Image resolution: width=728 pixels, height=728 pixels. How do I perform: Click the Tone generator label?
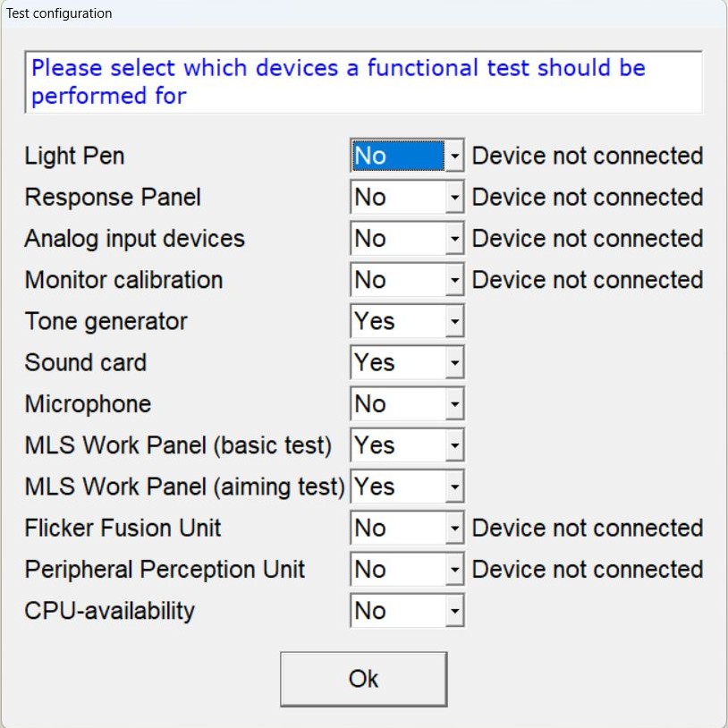106,322
